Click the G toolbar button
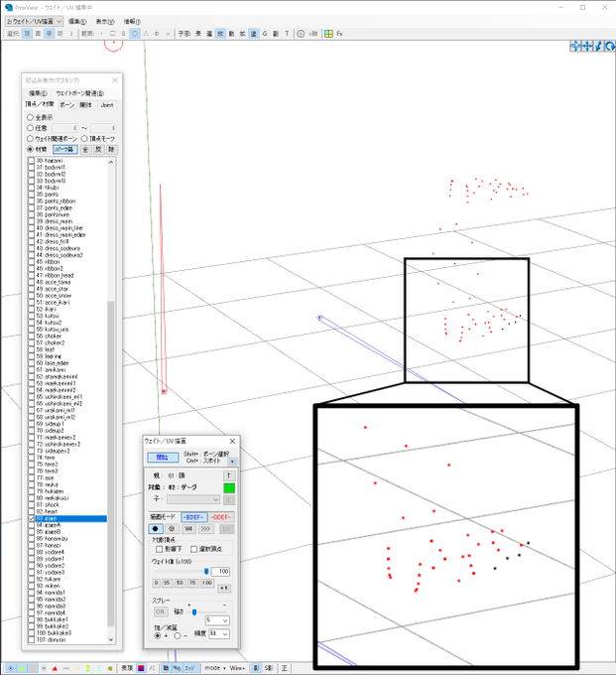Viewport: 616px width, 675px height. coord(265,34)
